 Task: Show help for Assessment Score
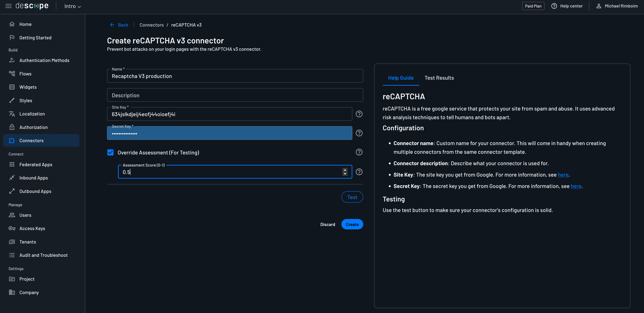tap(359, 172)
